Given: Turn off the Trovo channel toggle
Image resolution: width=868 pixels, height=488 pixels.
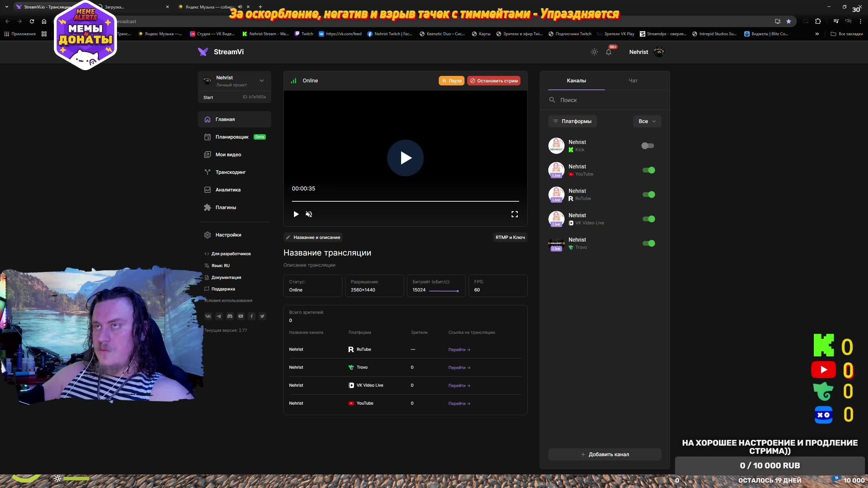Looking at the screenshot, I should click(648, 243).
